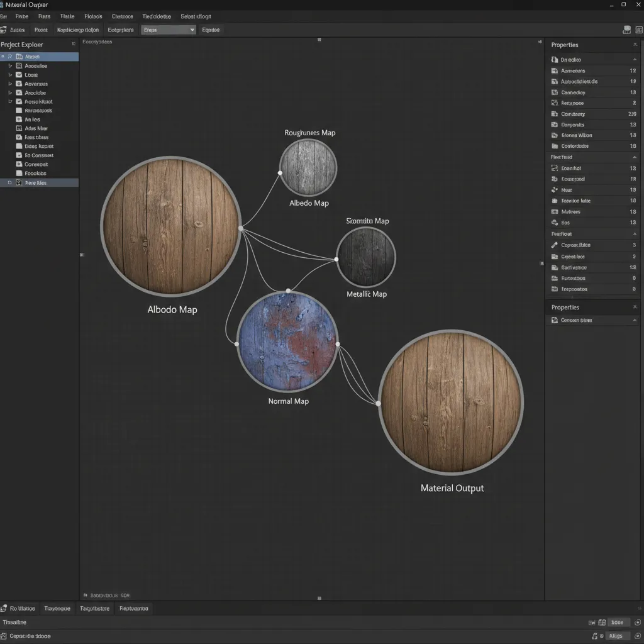The image size is (644, 644).
Task: Click the Sdee button in Timeline row
Action: (x=618, y=622)
